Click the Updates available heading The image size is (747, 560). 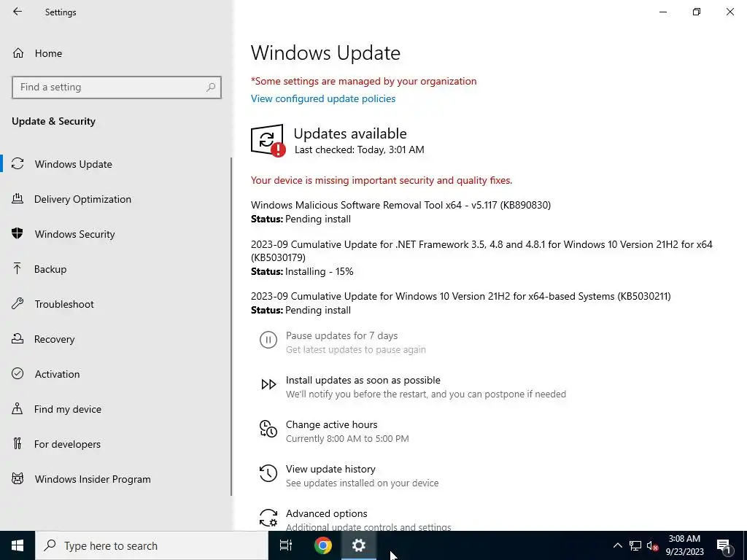[x=350, y=133]
